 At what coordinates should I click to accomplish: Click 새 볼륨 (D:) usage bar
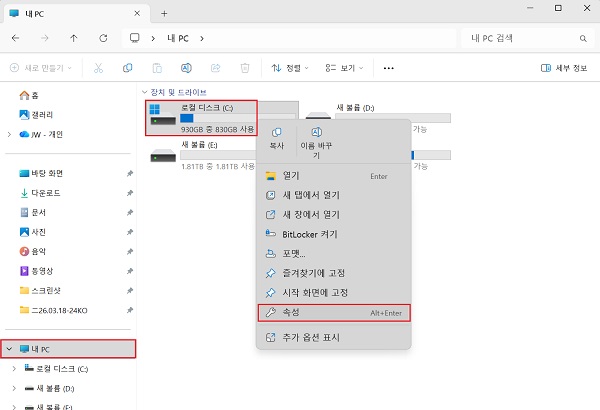tap(393, 118)
